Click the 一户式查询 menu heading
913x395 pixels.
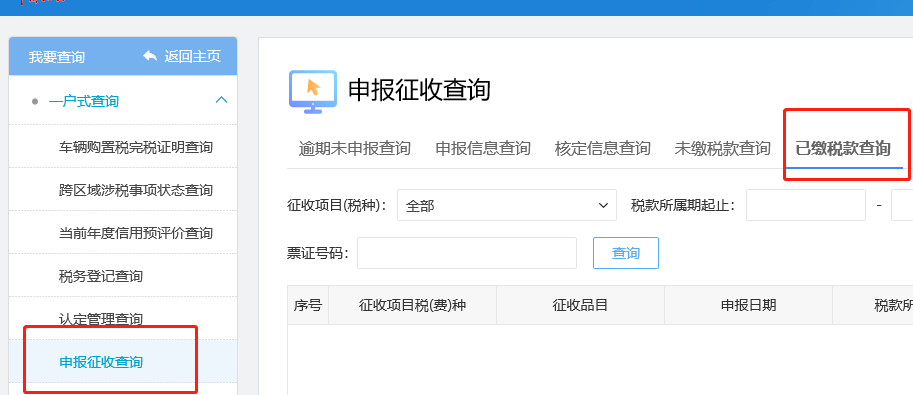84,101
